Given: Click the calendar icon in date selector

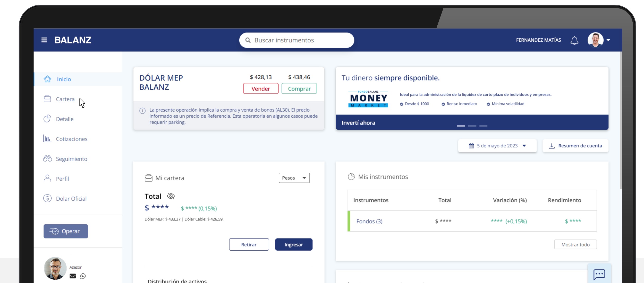Looking at the screenshot, I should (471, 146).
